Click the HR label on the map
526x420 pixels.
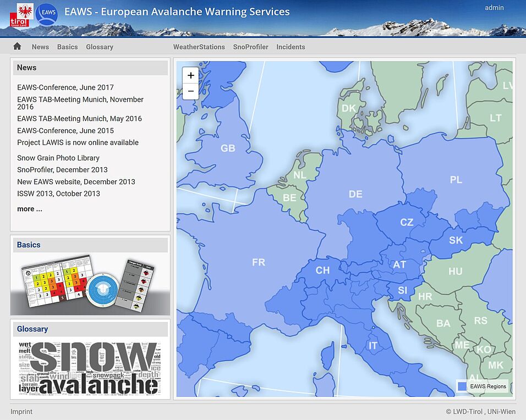click(425, 296)
